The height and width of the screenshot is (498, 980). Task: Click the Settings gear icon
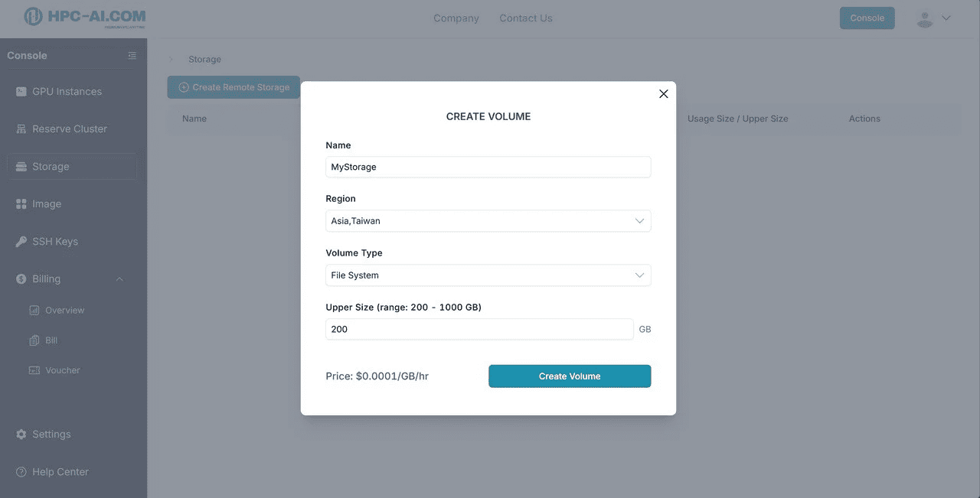(21, 435)
